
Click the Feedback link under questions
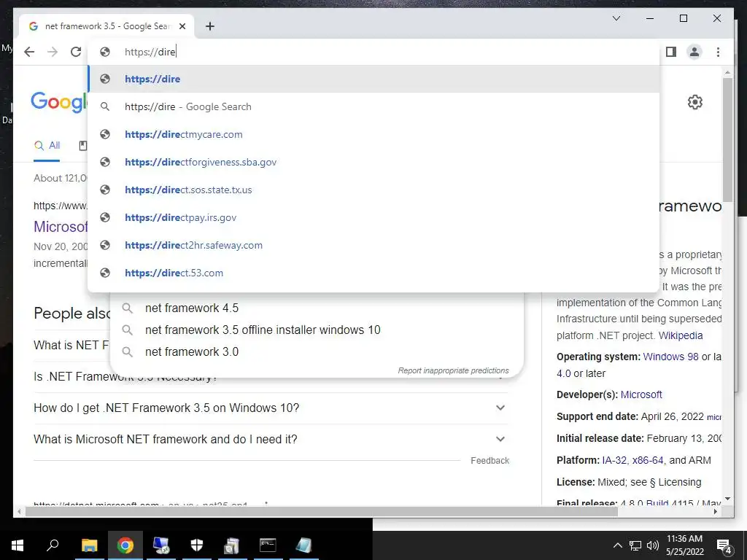[489, 461]
